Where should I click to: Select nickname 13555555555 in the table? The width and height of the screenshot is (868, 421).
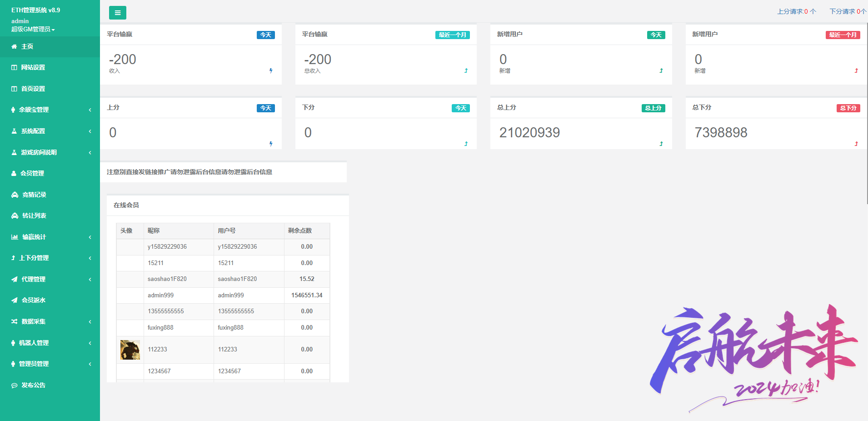pos(166,311)
